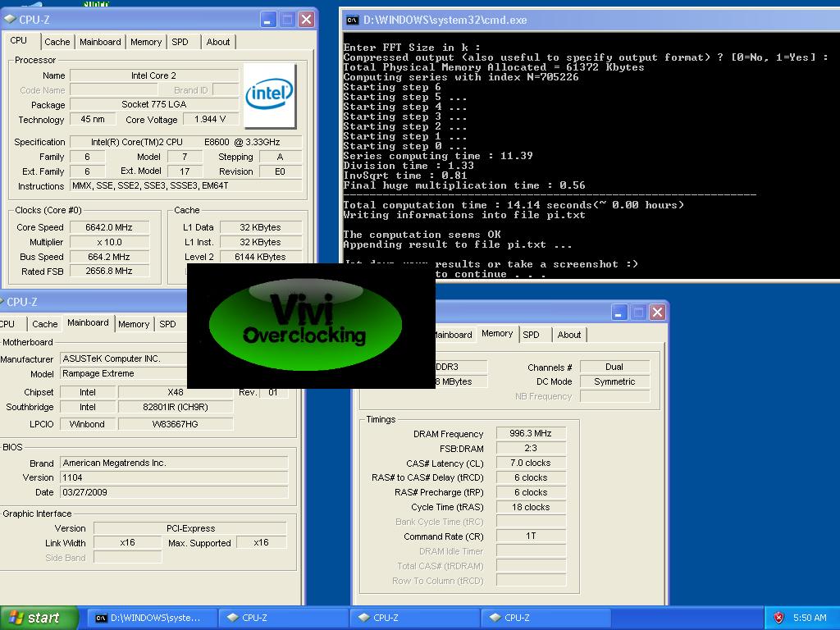840x630 pixels.
Task: Minimize the top CPU-Z window
Action: coord(268,20)
